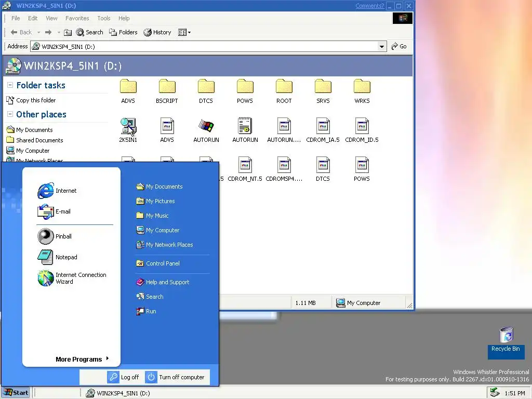The width and height of the screenshot is (532, 399).
Task: Open Help and Support
Action: (163, 282)
